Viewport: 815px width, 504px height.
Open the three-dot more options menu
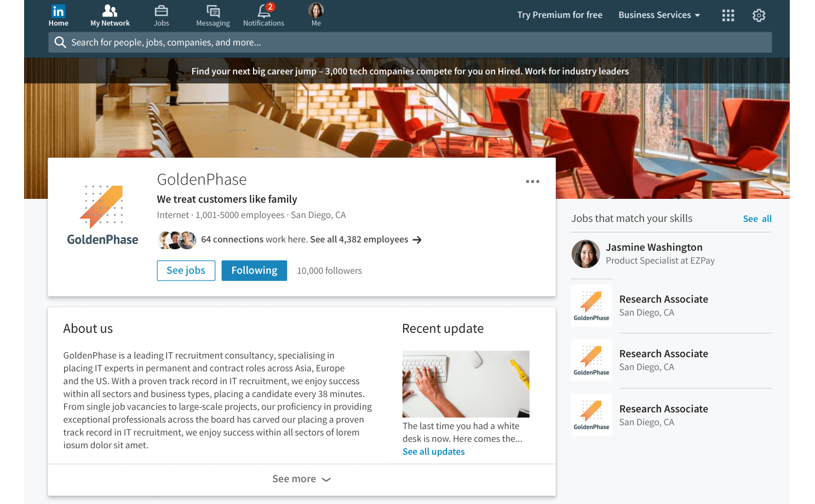click(x=532, y=181)
